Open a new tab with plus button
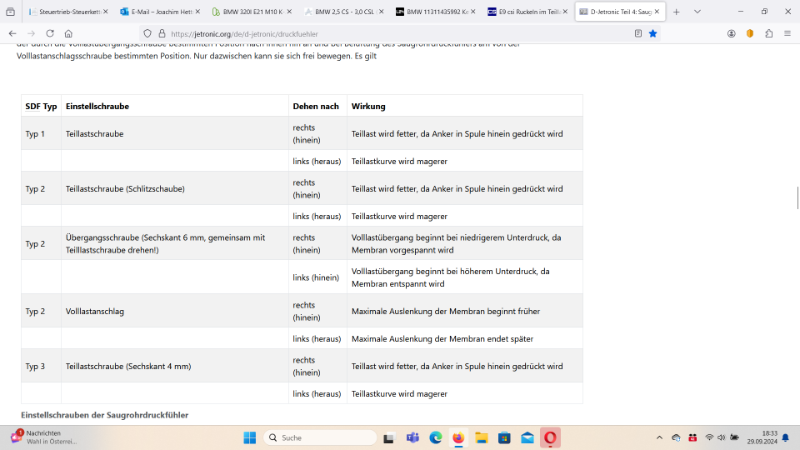 677,11
